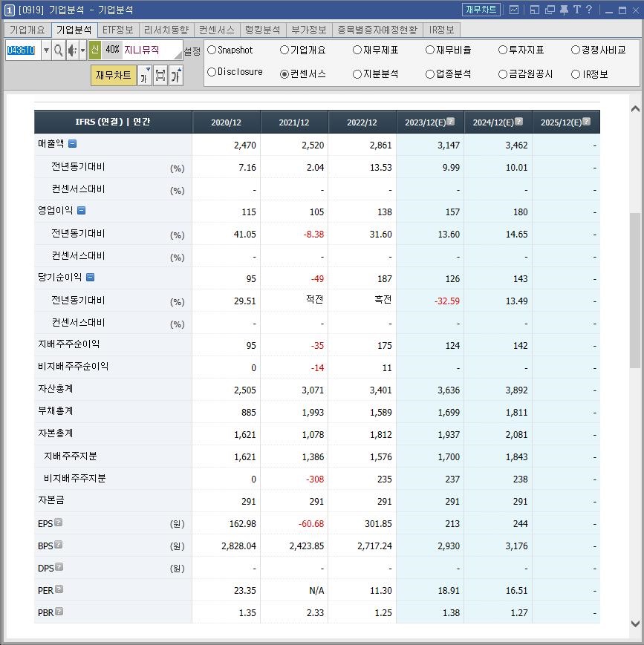Select the Disclosure radio button
The width and height of the screenshot is (644, 645).
[212, 72]
